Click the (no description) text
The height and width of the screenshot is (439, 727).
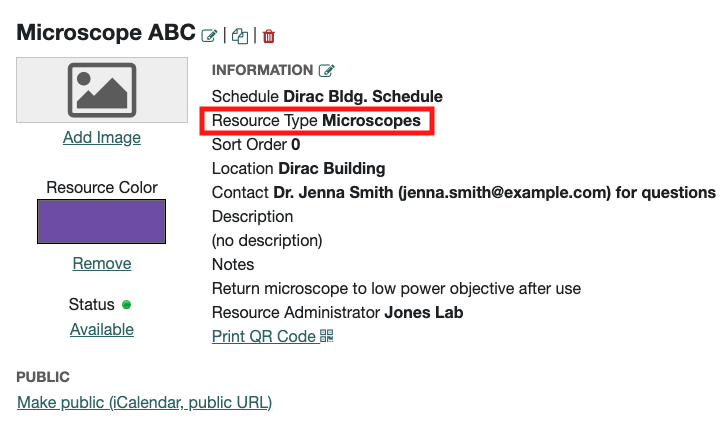pos(267,241)
